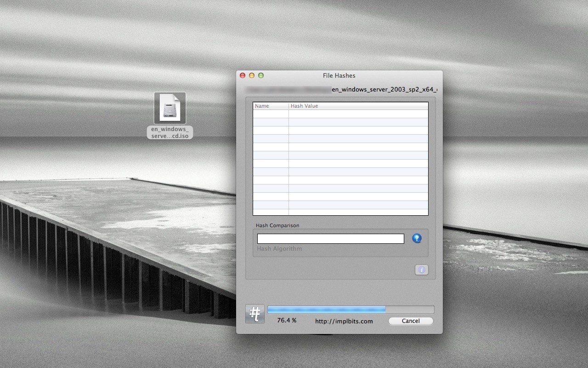Select the first row in hash table
The height and width of the screenshot is (368, 588).
(x=340, y=114)
